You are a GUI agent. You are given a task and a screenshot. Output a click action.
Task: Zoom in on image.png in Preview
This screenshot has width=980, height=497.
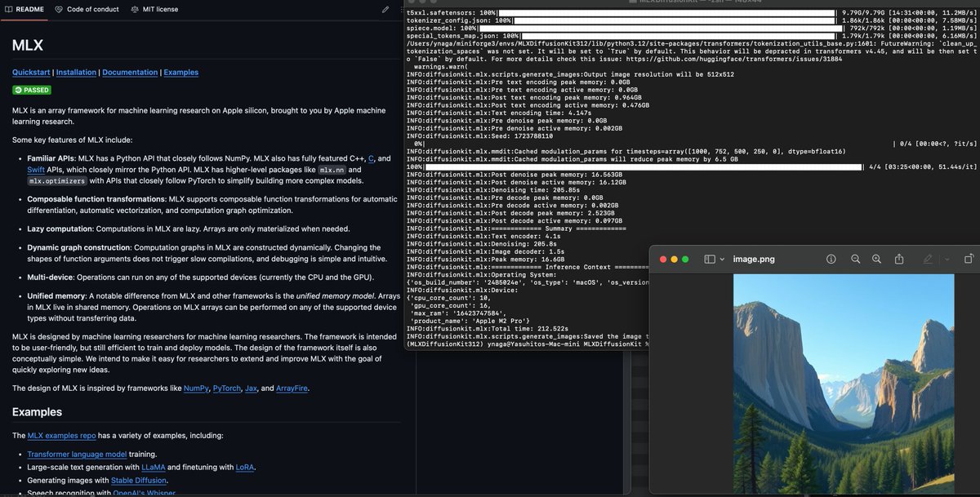tap(876, 259)
